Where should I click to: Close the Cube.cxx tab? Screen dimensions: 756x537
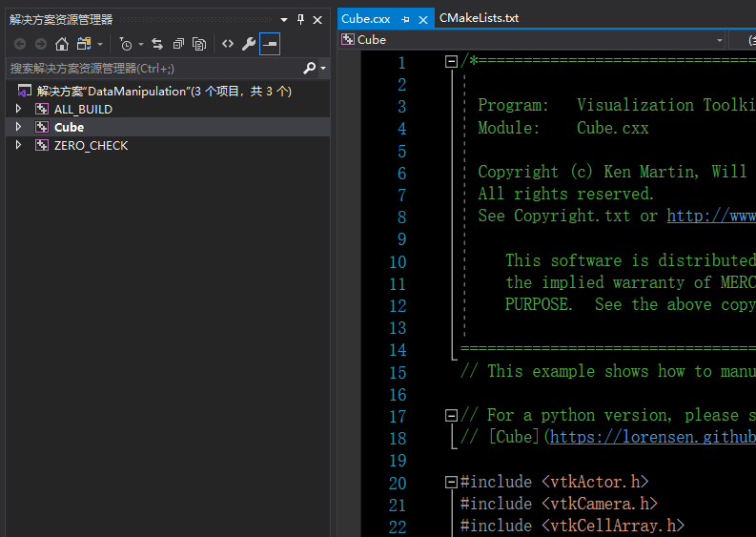tap(423, 20)
